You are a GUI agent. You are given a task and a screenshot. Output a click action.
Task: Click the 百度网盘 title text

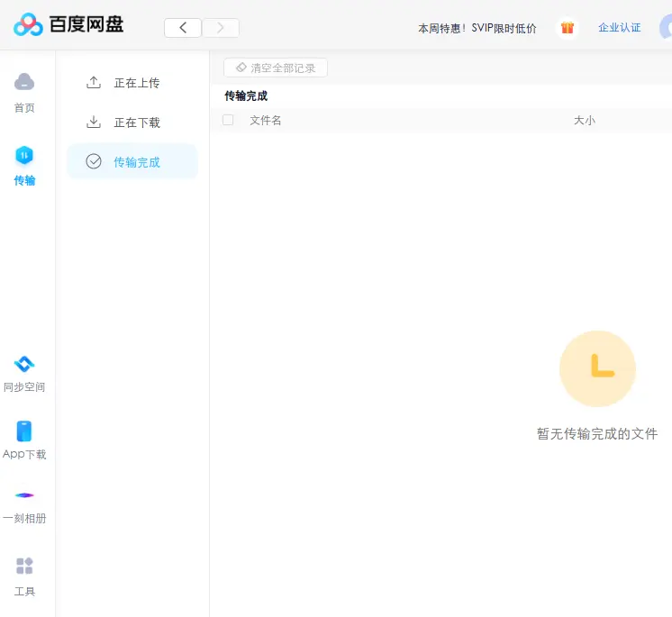[x=86, y=24]
